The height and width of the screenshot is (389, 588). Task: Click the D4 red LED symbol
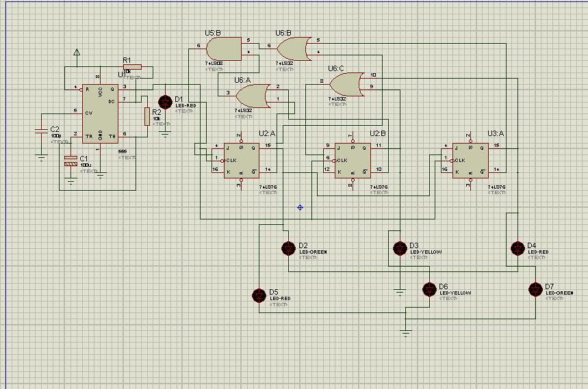click(517, 248)
